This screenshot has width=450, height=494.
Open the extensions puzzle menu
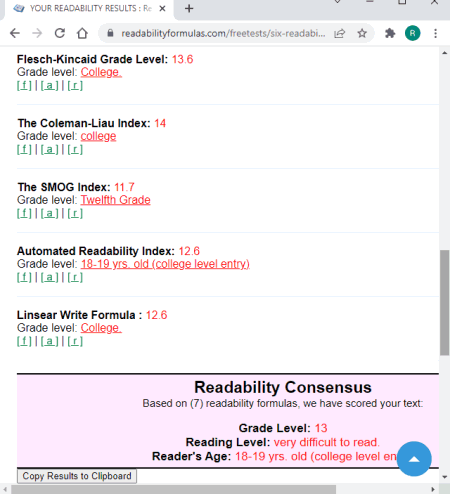390,33
